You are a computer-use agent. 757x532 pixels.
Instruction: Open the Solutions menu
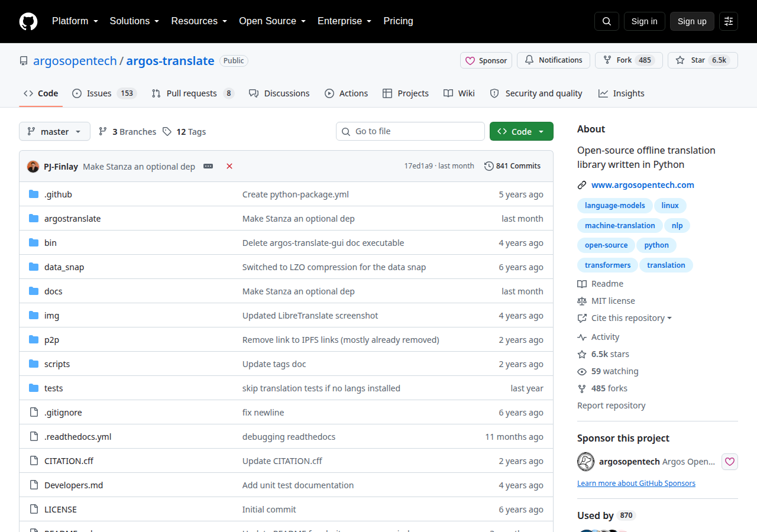click(x=134, y=21)
